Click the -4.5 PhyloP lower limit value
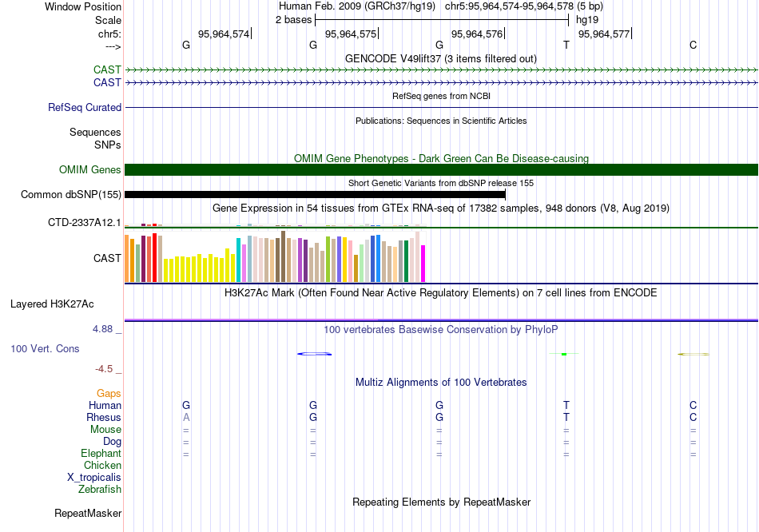The width and height of the screenshot is (759, 532). tap(104, 369)
